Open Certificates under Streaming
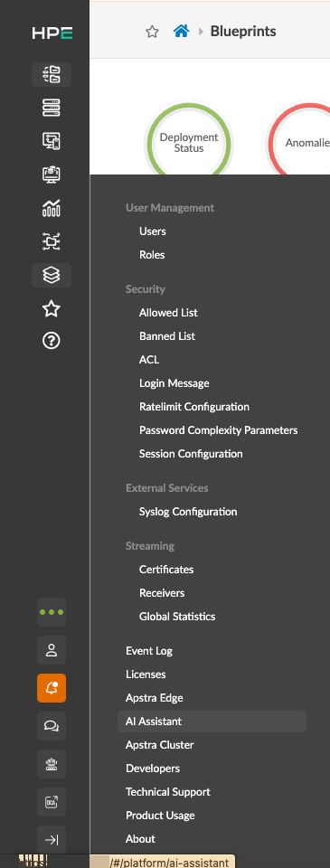The width and height of the screenshot is (330, 868). 166,570
